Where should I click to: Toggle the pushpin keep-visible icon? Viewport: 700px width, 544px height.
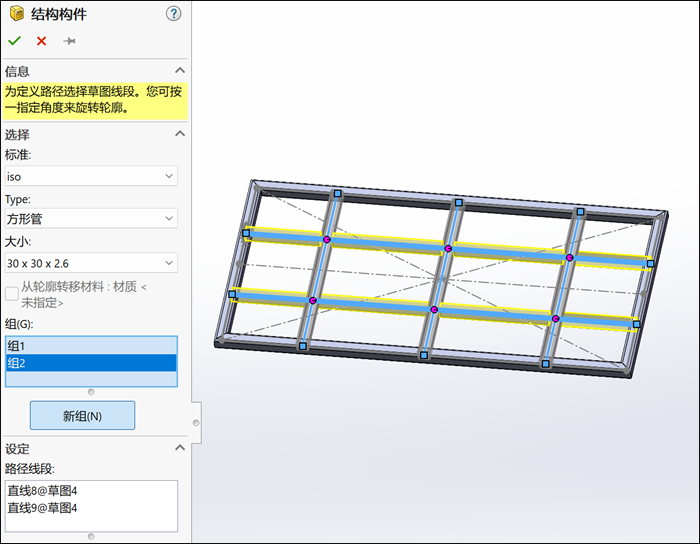(69, 41)
